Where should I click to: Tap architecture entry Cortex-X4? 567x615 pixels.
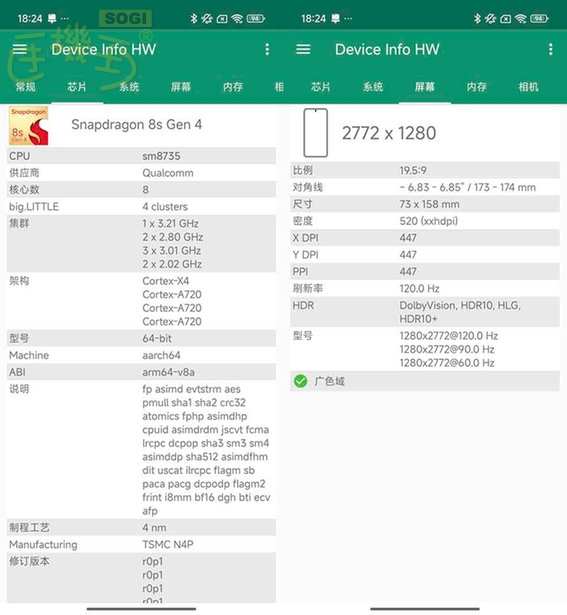(x=166, y=281)
